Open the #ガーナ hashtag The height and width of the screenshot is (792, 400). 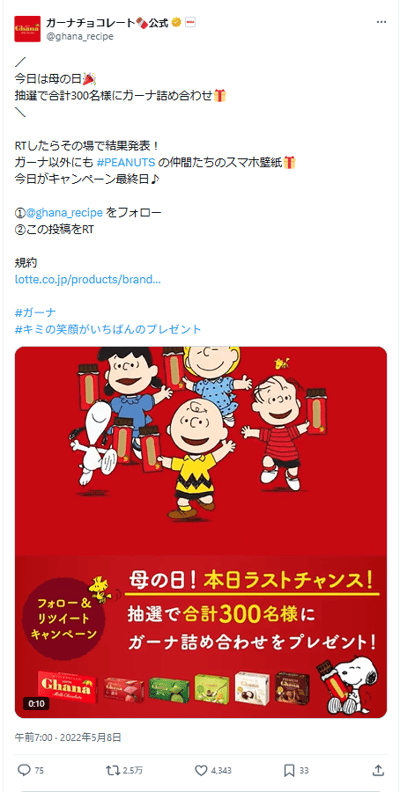point(35,312)
